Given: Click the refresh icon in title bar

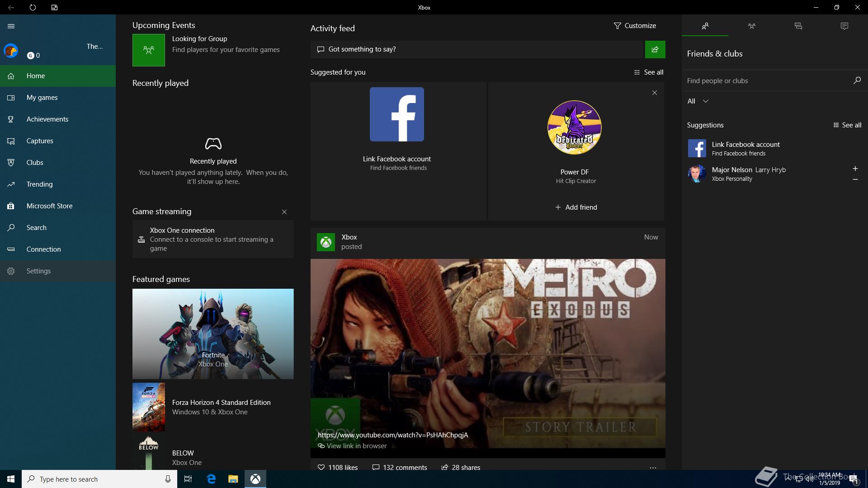Looking at the screenshot, I should [33, 7].
